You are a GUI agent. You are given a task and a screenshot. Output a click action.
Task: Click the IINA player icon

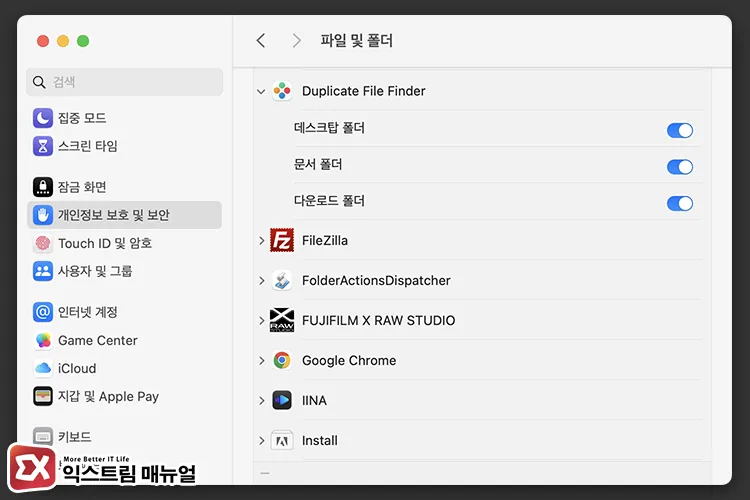pos(282,400)
